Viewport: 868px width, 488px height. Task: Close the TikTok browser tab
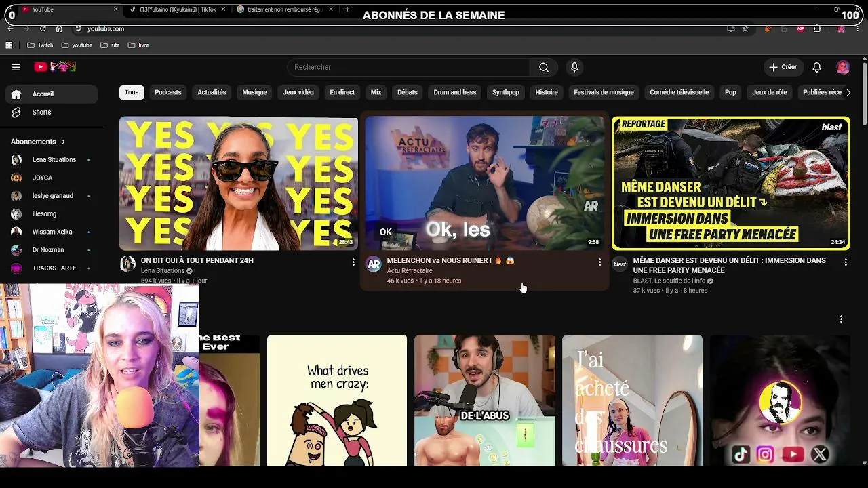pos(224,9)
